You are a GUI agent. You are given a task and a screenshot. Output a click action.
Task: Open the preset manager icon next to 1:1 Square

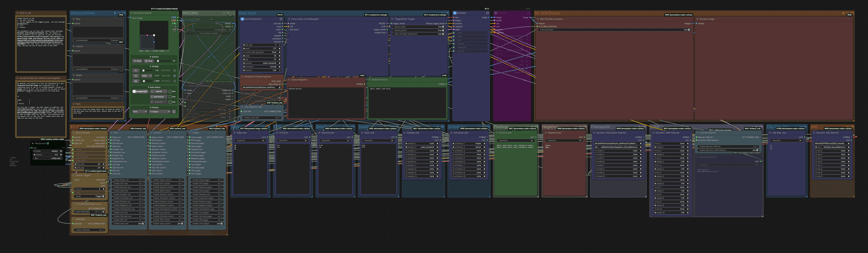174,112
